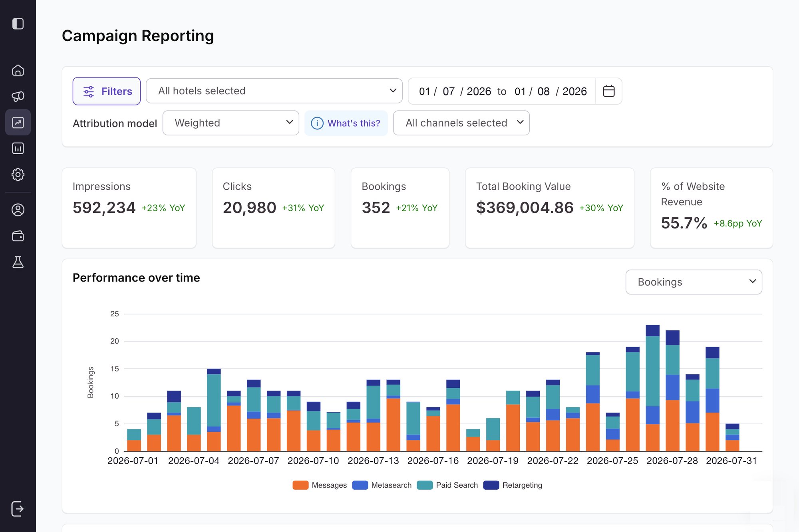Click the Clicks value 20,980
Viewport: 799px width, 532px height.
tap(249, 208)
